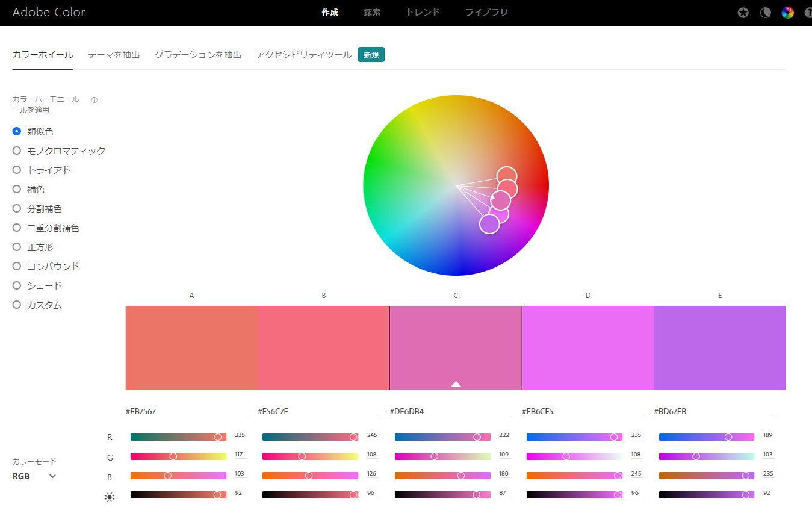Open the rainbow color wheel icon in header
The height and width of the screenshot is (531, 812).
click(x=787, y=13)
